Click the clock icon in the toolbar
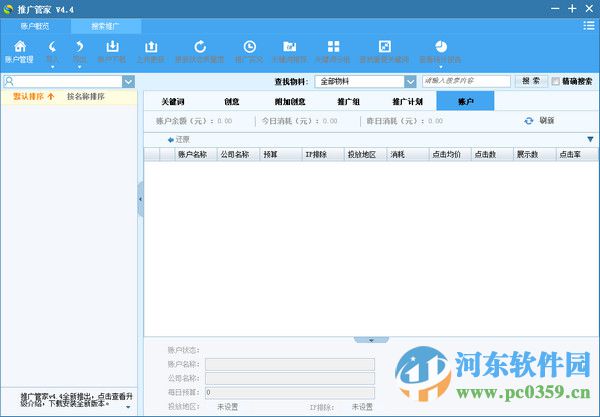This screenshot has width=600, height=417. tap(249, 47)
